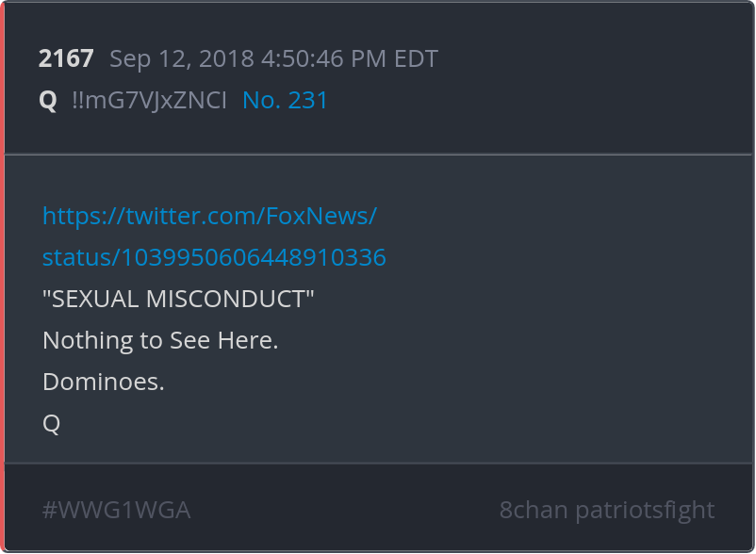Click the divider above the footer
This screenshot has height=554, width=756.
[x=378, y=464]
